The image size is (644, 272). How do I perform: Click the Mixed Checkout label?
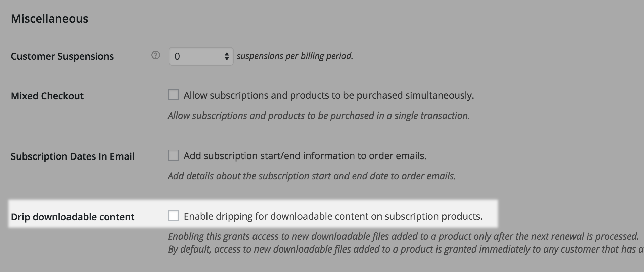[x=47, y=96]
